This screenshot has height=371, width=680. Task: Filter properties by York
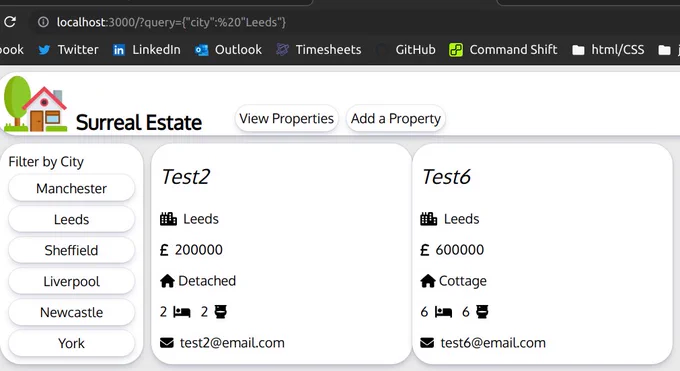coord(72,343)
